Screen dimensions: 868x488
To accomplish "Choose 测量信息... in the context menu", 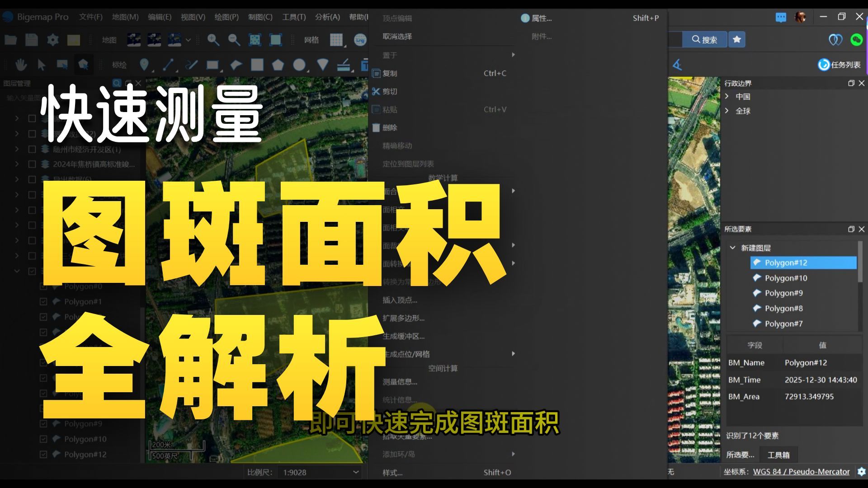I will [x=400, y=382].
